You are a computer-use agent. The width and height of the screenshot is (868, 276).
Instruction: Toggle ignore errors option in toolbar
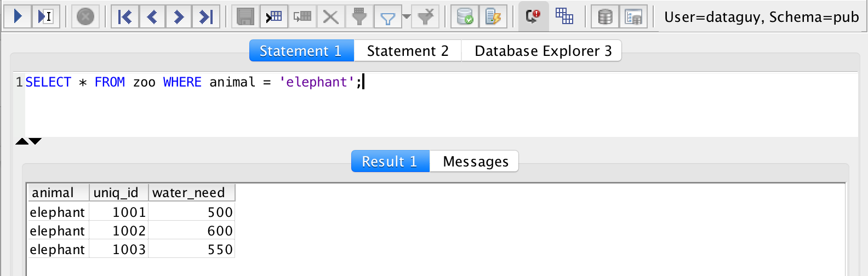pos(533,16)
